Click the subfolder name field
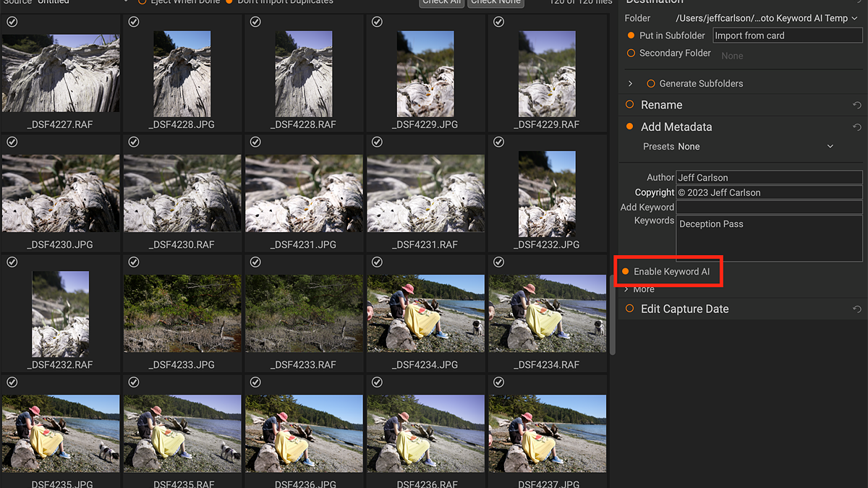This screenshot has height=488, width=868. click(x=787, y=35)
